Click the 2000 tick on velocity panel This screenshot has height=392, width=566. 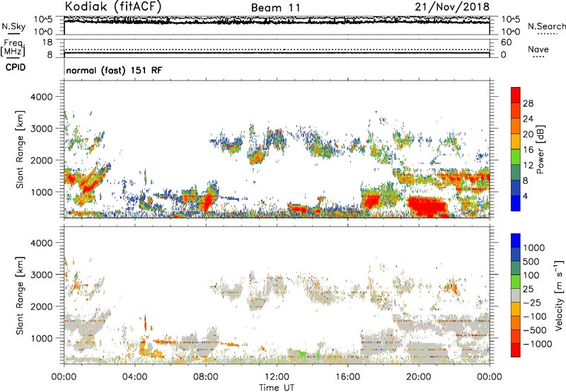(x=41, y=306)
